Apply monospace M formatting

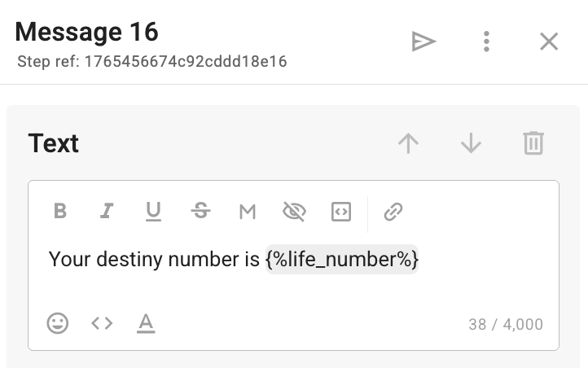[x=248, y=212]
